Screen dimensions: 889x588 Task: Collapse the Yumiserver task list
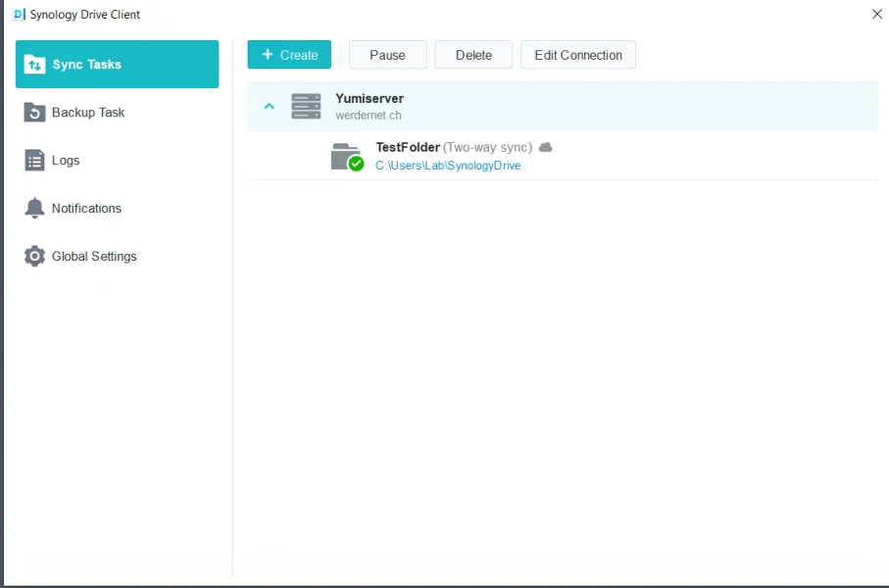270,106
